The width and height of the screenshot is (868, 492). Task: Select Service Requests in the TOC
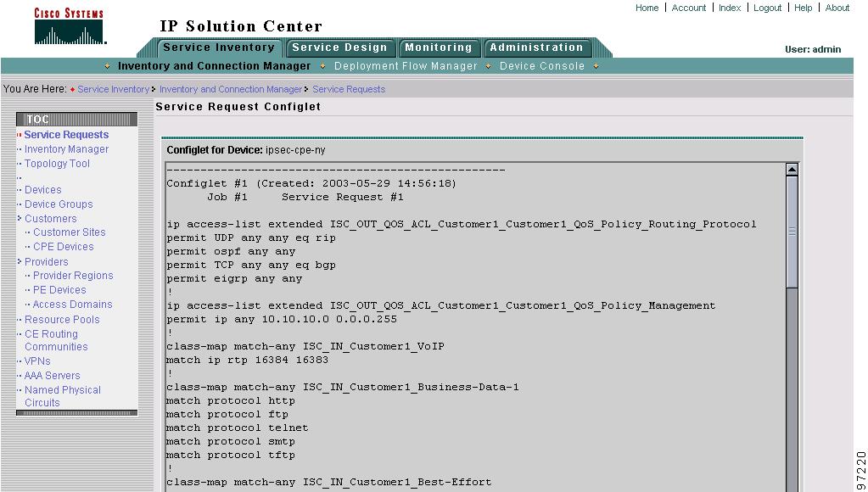coord(66,135)
